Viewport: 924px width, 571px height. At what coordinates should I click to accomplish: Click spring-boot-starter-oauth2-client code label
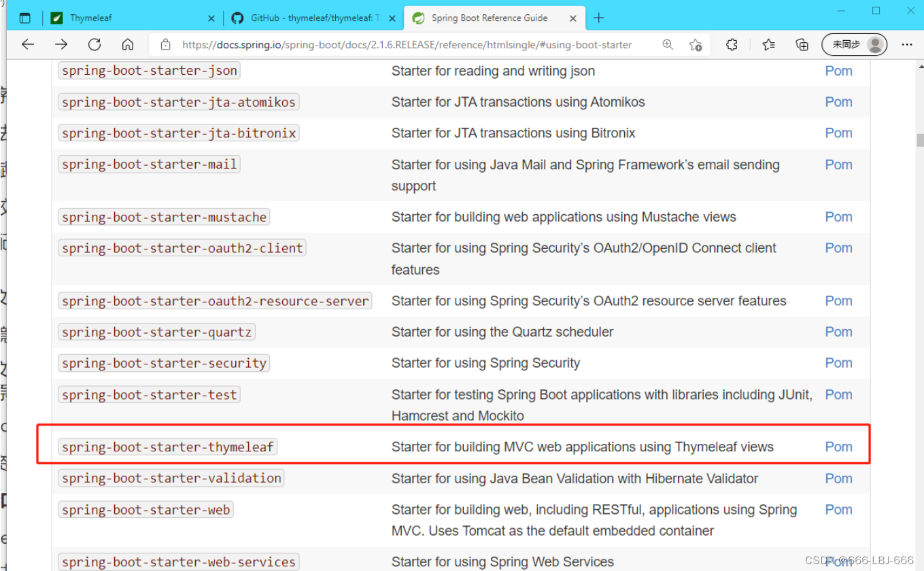coord(182,248)
